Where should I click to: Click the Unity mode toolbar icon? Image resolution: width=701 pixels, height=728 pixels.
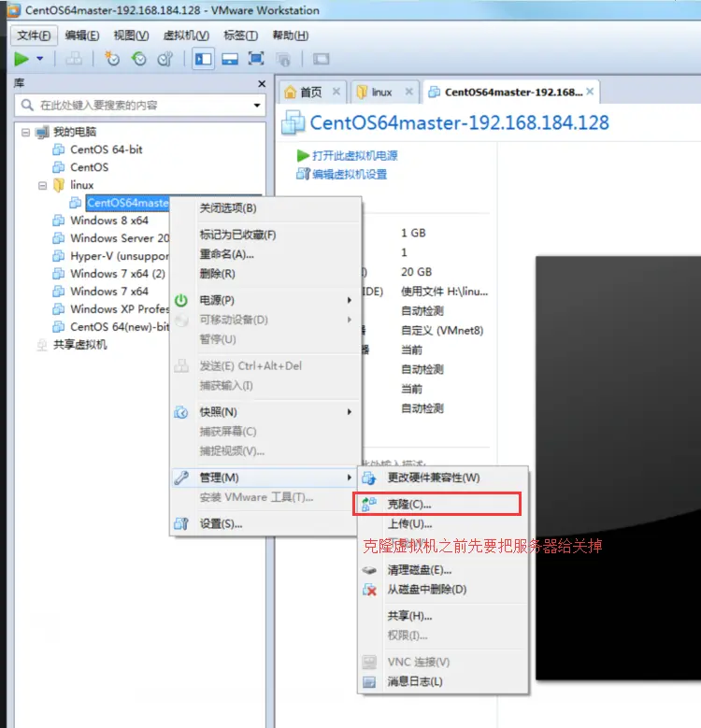[282, 59]
